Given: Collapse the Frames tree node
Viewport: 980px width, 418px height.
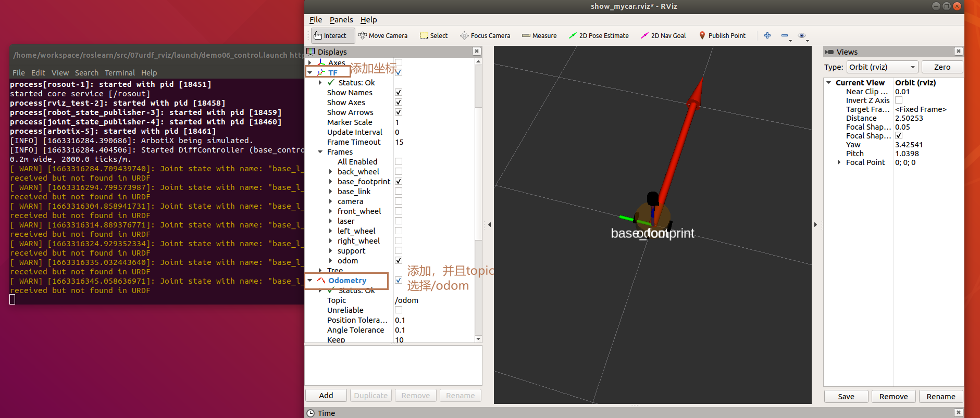Looking at the screenshot, I should tap(320, 152).
